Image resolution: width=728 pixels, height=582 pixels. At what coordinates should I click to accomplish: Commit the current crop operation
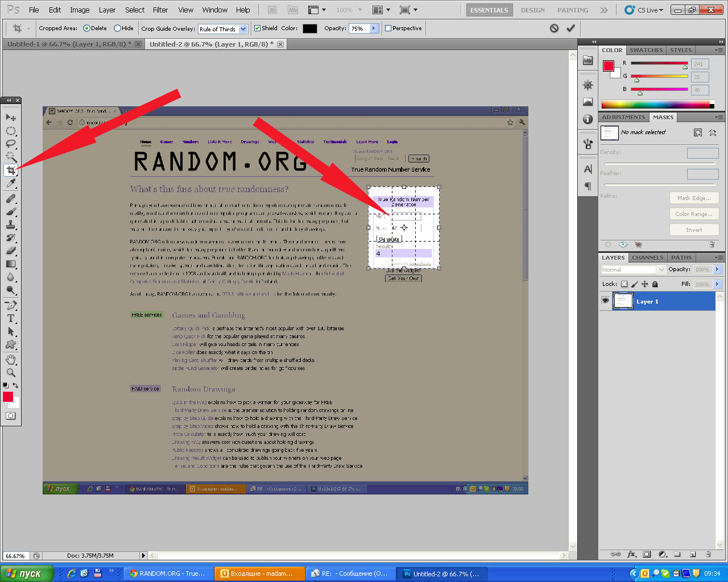click(x=570, y=28)
